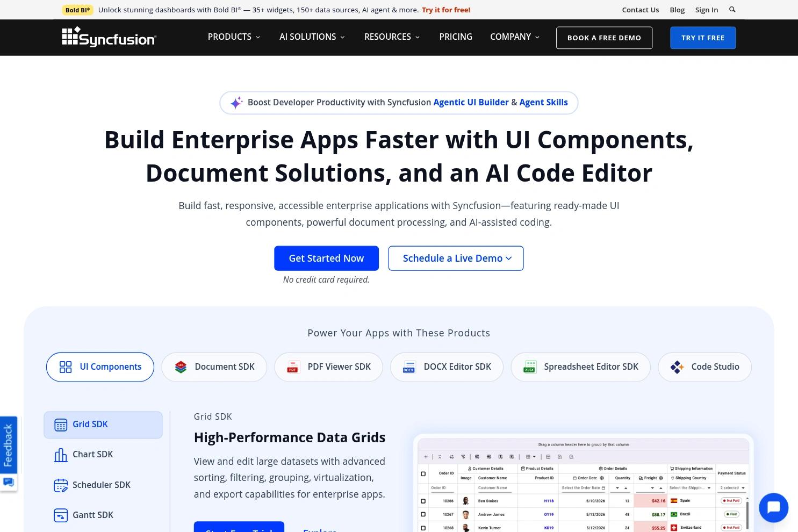Switch to the Spreadsheet Editor SDK tab
The width and height of the screenshot is (798, 532).
pos(581,367)
